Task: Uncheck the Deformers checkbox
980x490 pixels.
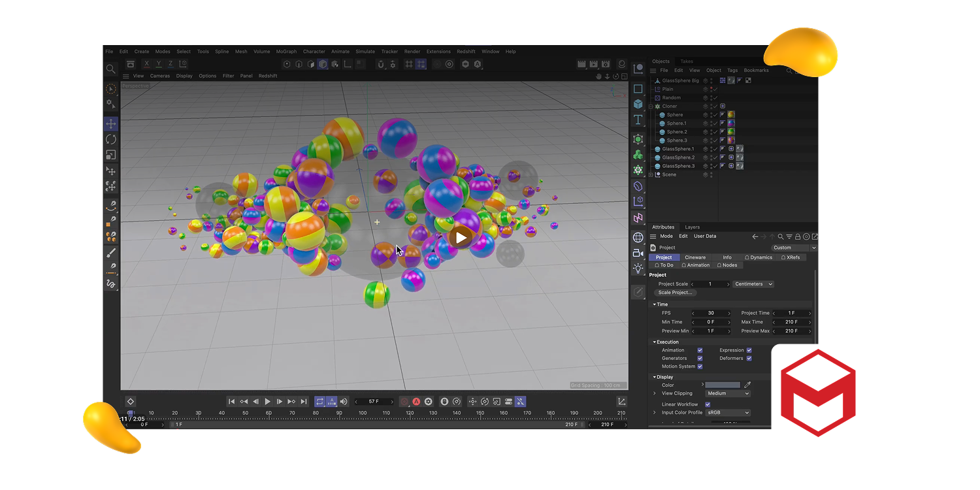Action: pos(749,358)
